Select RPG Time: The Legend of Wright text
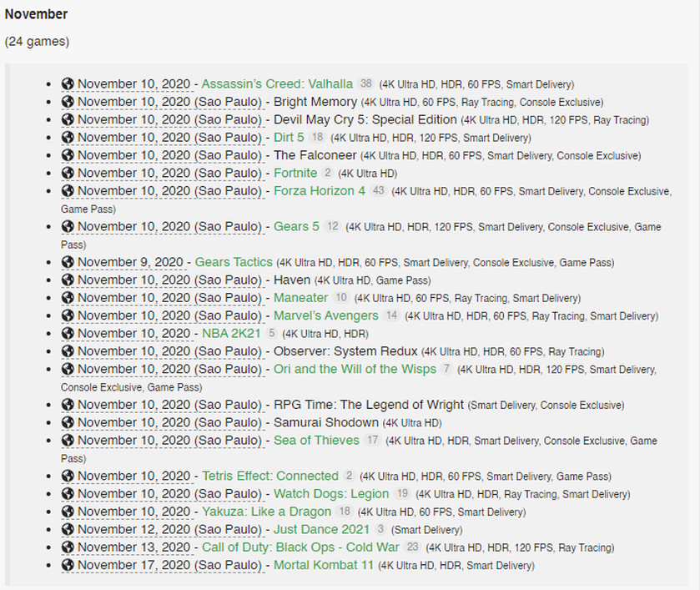Image resolution: width=700 pixels, height=590 pixels. (369, 405)
